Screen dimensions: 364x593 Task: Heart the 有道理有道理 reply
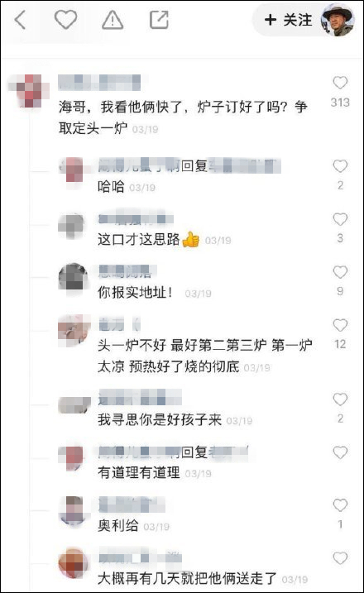[x=340, y=452]
